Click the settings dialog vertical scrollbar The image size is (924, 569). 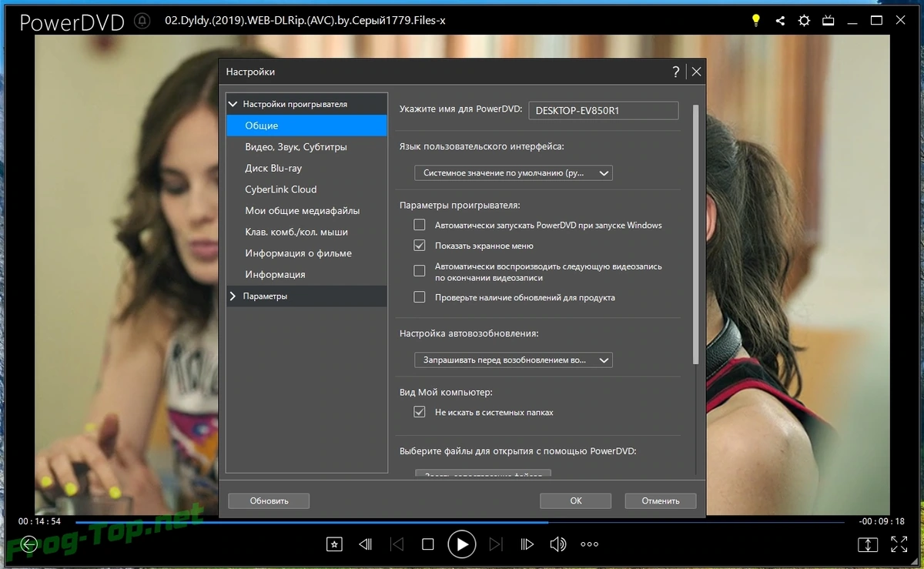point(696,234)
